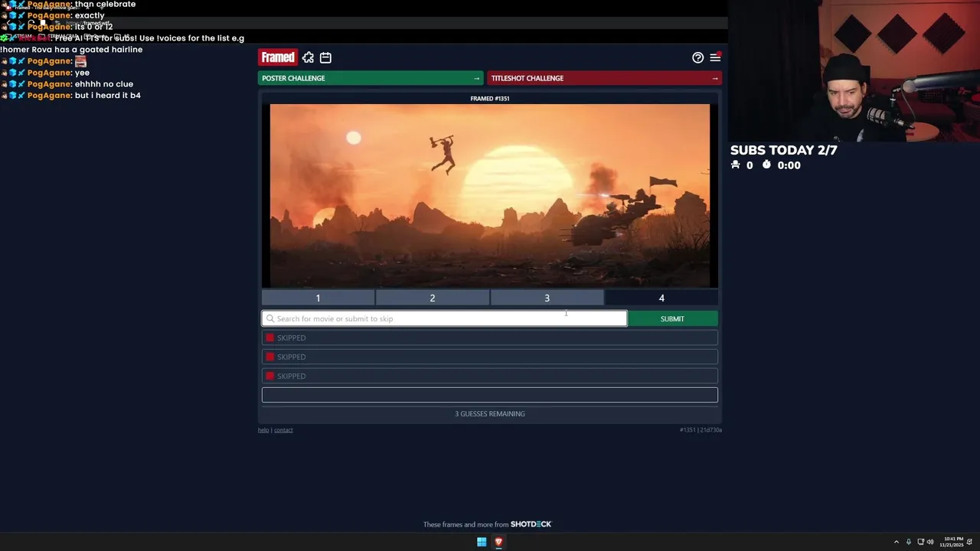
Task: Switch to frame 1
Action: click(x=318, y=298)
